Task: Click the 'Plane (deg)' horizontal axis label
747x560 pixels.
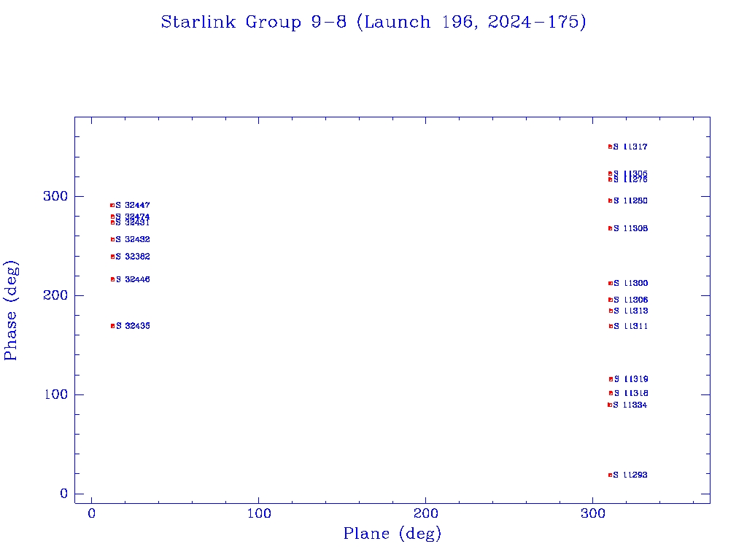Action: 392,533
